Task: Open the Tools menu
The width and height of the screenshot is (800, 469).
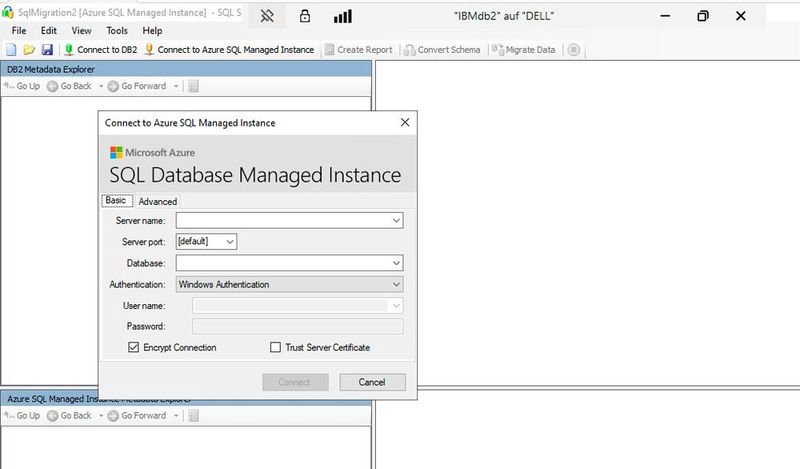Action: tap(117, 31)
